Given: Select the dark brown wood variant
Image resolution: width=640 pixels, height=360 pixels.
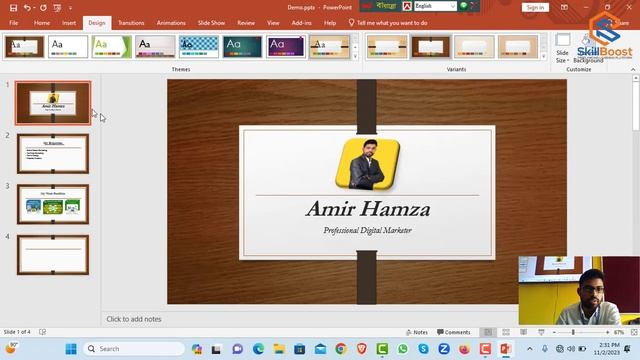Looking at the screenshot, I should point(431,47).
